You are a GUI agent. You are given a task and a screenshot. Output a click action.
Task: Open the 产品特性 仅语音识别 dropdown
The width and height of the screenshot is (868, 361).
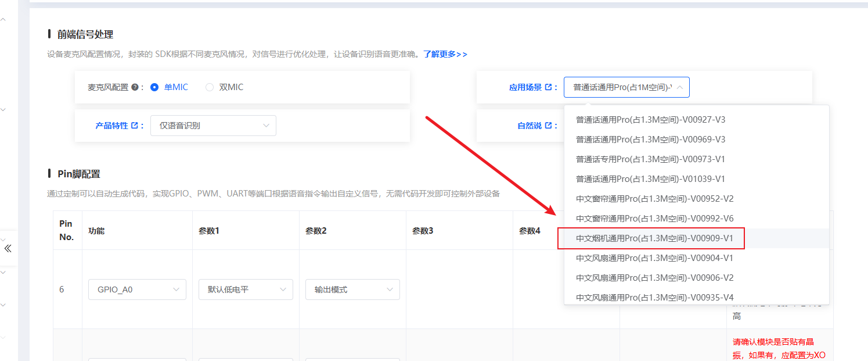(x=213, y=126)
